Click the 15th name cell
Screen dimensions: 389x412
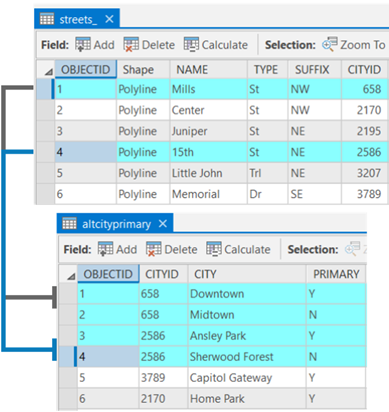[x=209, y=152]
